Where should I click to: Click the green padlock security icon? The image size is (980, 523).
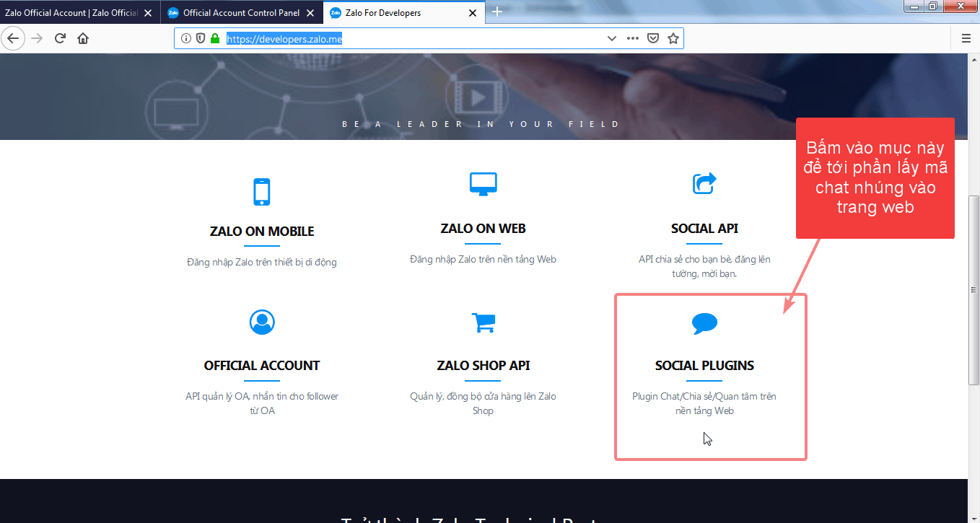(214, 38)
